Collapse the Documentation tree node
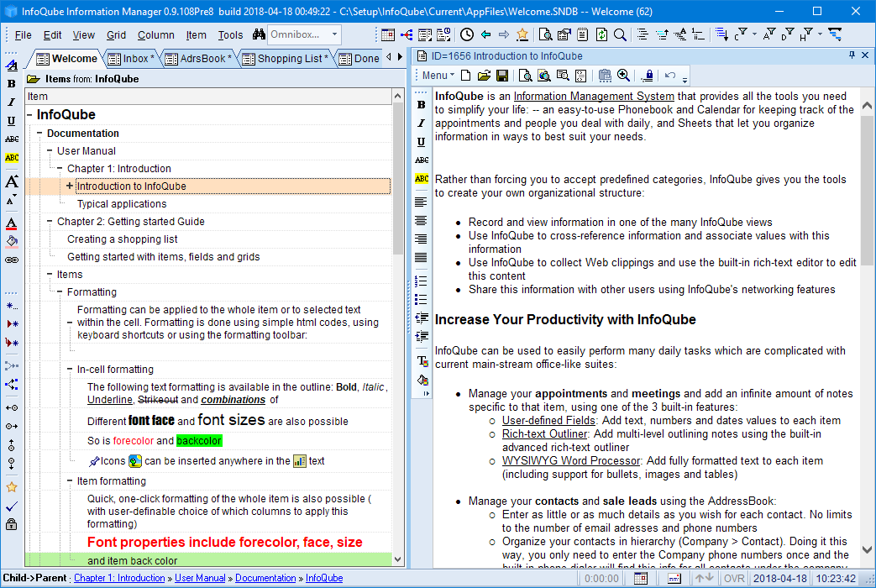This screenshot has width=876, height=588. click(x=39, y=133)
